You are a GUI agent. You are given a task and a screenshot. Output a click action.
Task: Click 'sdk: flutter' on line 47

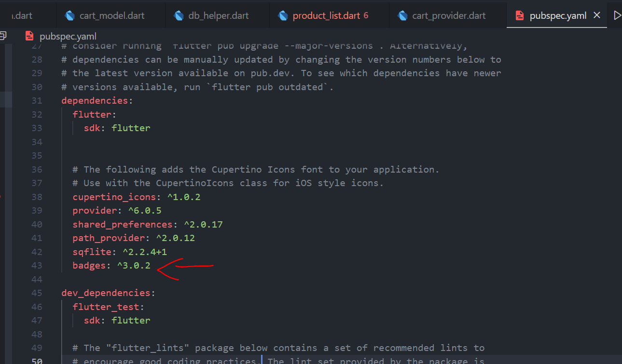[x=117, y=320]
